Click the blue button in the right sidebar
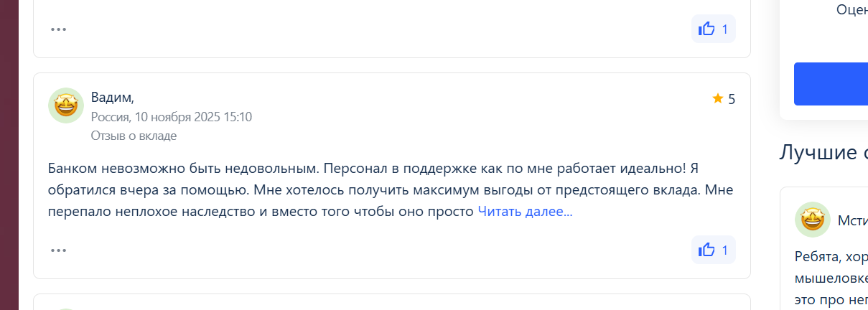Screen dimensions: 868x310 [x=831, y=84]
